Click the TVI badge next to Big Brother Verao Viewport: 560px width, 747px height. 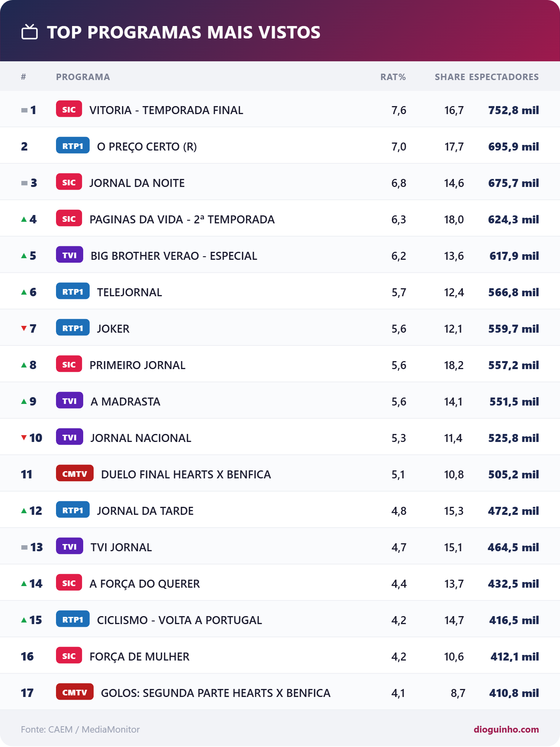tap(70, 255)
